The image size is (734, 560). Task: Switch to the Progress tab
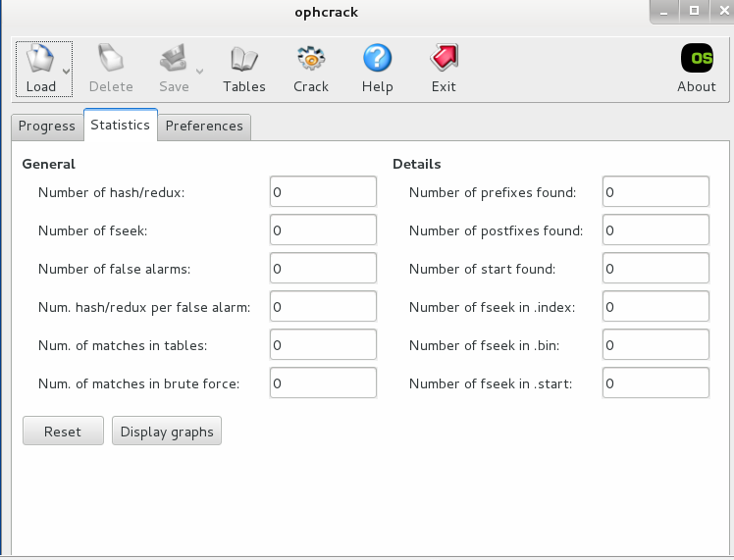click(x=47, y=127)
